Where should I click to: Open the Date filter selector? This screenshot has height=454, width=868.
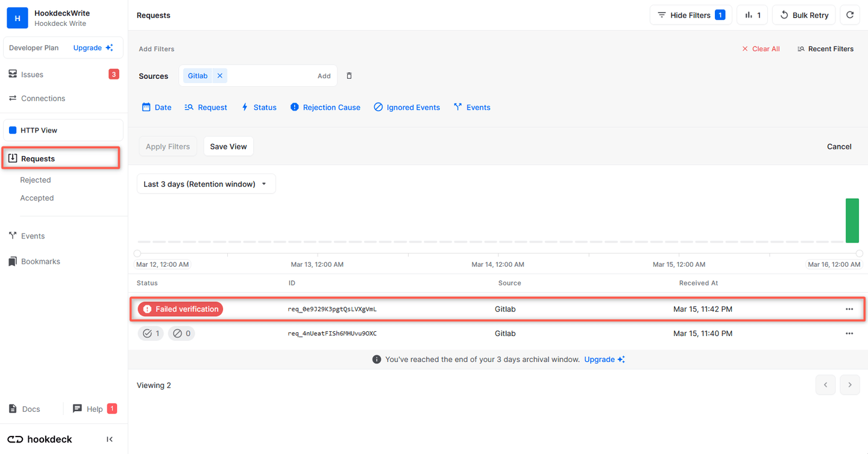click(156, 107)
